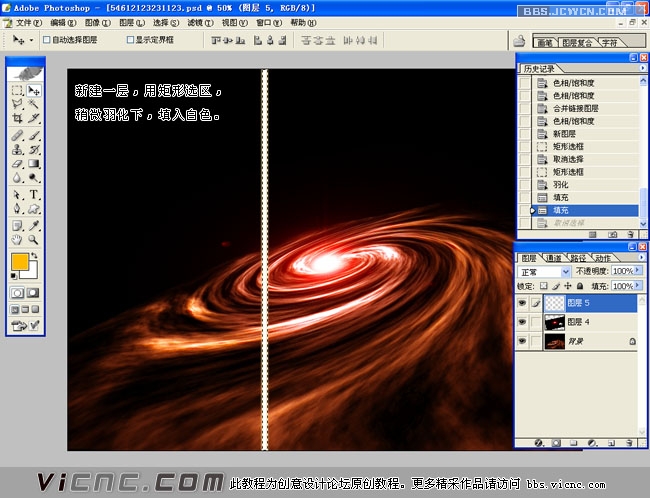Toggle lock image pixels brush icon
Screen dimensions: 650x498
point(556,286)
